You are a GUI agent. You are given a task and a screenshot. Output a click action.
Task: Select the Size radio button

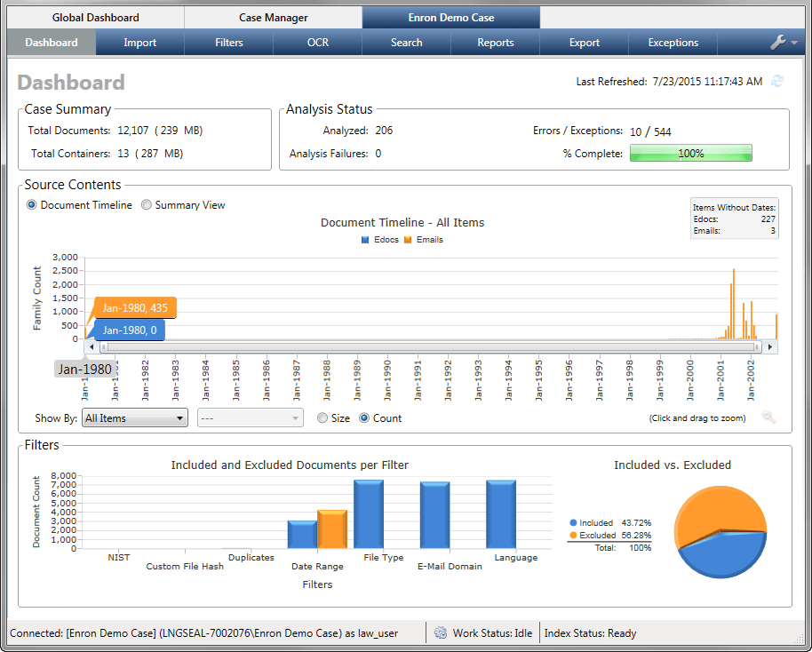(x=322, y=417)
